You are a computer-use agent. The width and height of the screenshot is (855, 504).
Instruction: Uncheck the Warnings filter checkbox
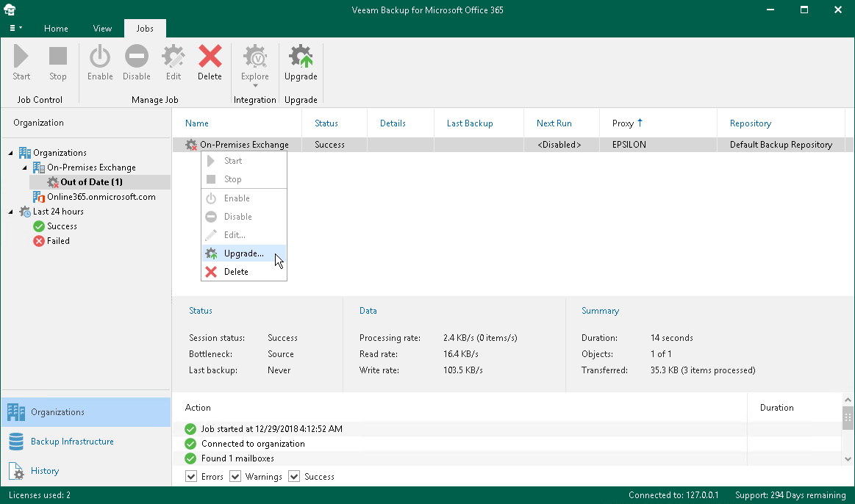tap(235, 477)
